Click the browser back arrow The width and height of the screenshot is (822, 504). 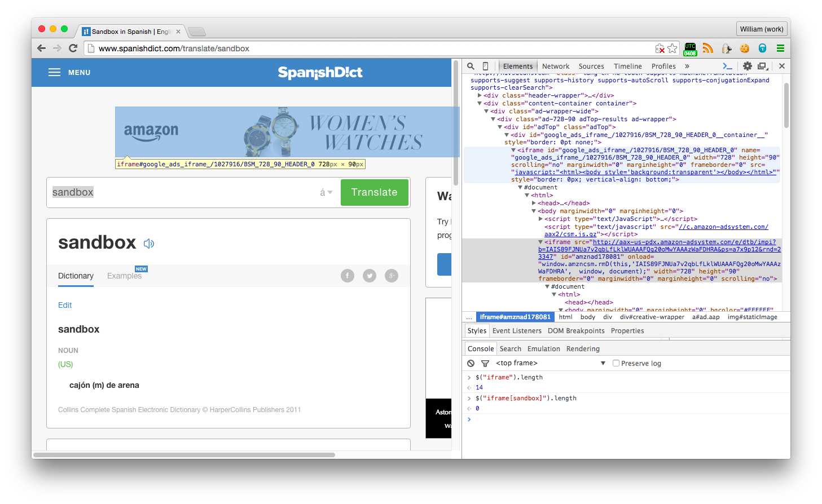point(41,48)
